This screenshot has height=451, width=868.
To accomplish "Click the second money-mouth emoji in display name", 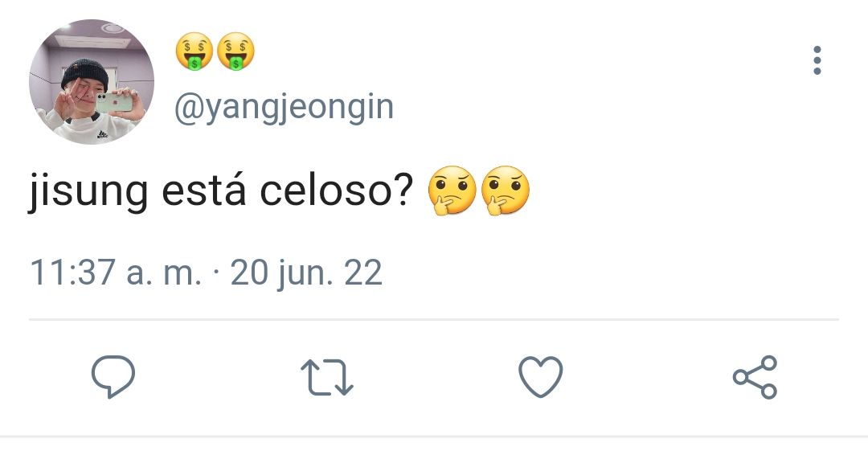I will pos(235,51).
